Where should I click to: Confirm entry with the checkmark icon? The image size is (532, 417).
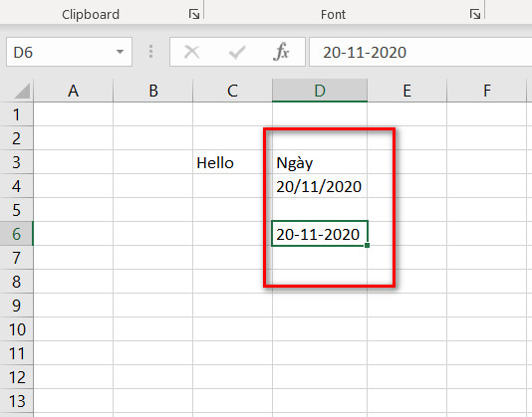(x=237, y=52)
